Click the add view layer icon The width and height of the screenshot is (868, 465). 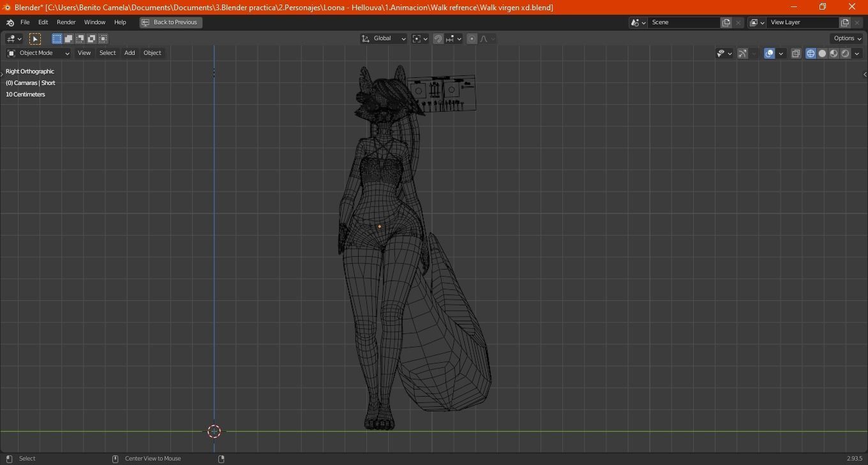(845, 22)
